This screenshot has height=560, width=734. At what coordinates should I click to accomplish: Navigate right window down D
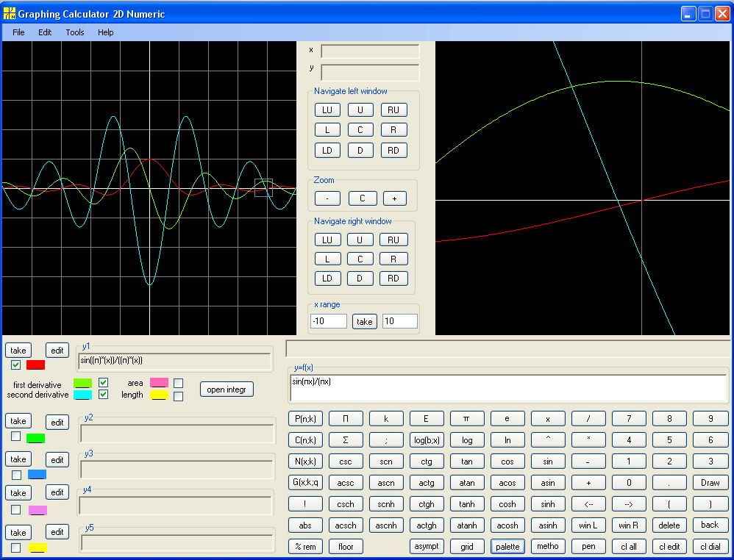point(360,279)
